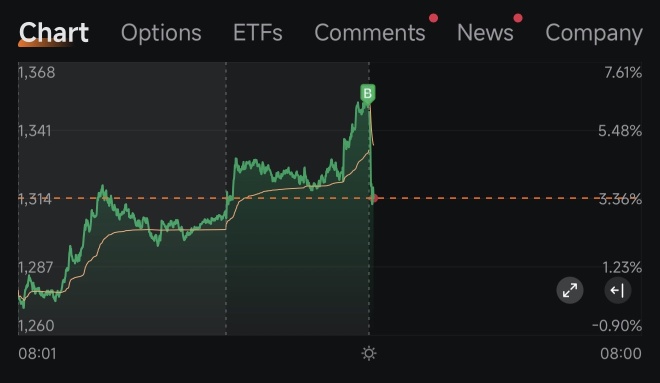Open the Comments tab
The image size is (660, 383).
point(370,33)
